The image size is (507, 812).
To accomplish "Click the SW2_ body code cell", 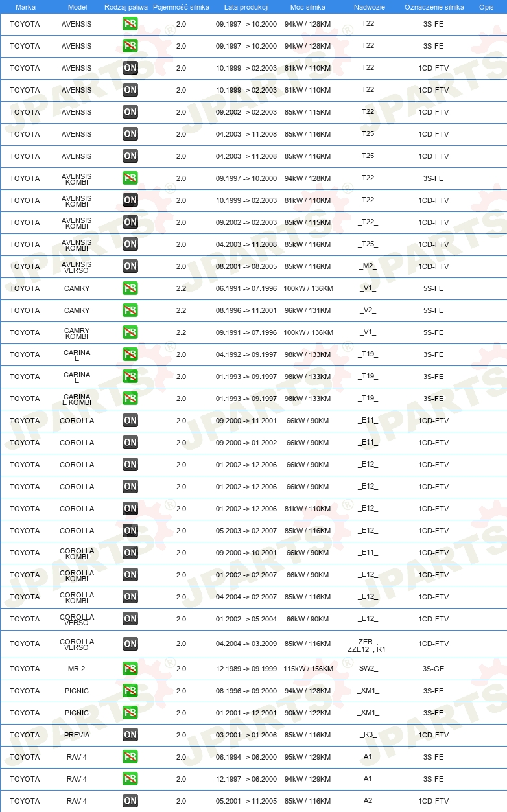I will click(x=368, y=669).
